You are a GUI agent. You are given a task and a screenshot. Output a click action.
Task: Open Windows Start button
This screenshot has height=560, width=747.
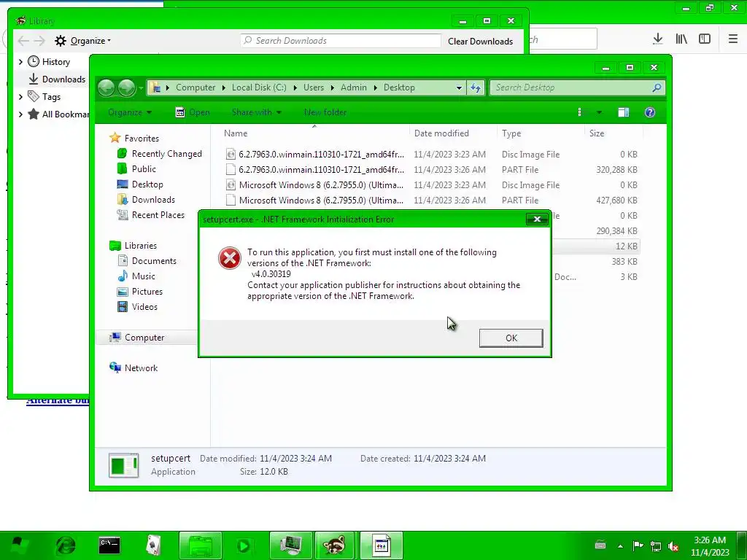tap(19, 545)
